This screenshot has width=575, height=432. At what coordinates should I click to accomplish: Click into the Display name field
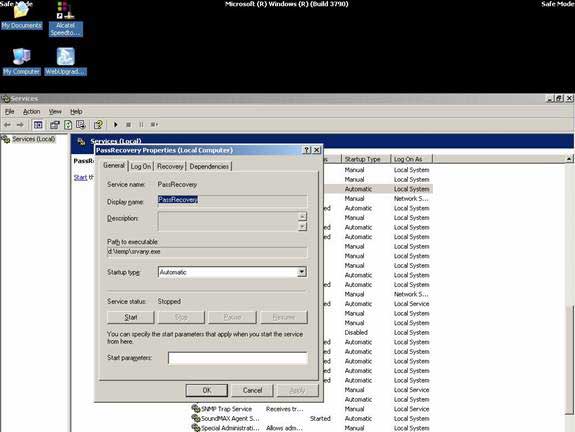point(232,200)
